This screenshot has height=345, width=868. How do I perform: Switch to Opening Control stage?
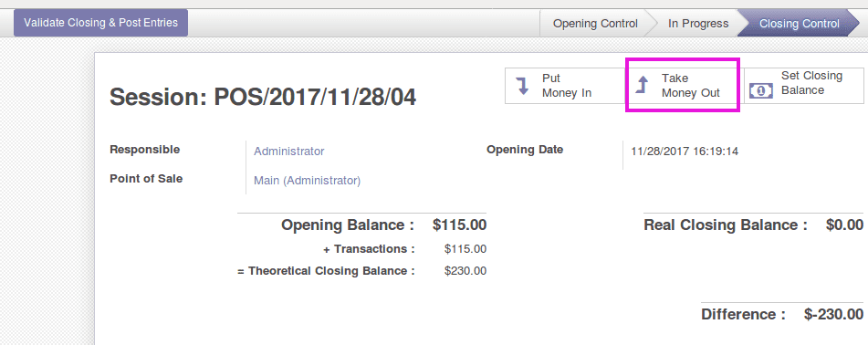click(595, 24)
